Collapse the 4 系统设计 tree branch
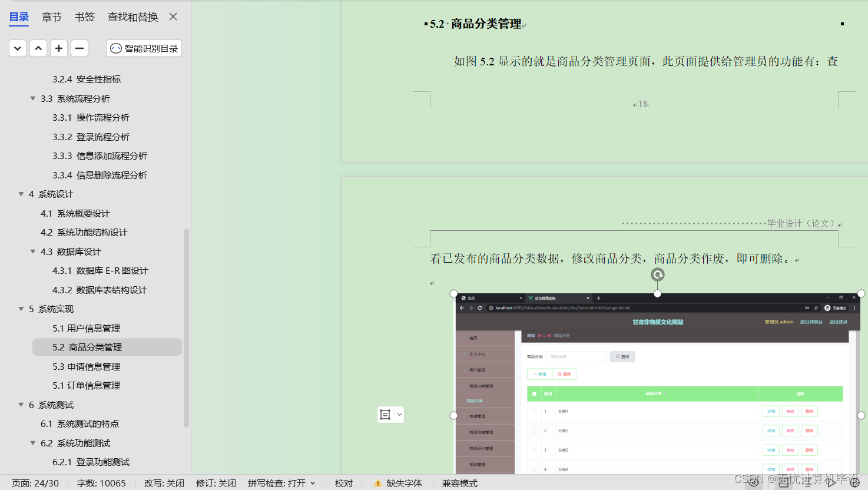Viewport: 868px width, 490px height. [21, 194]
